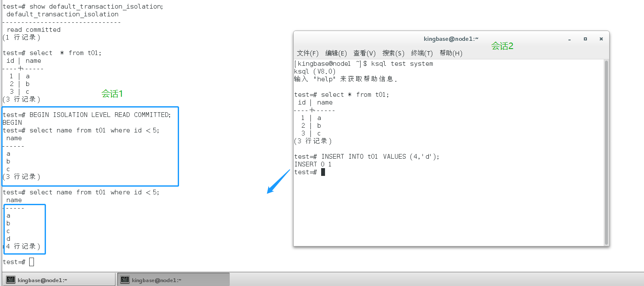Open the 文件(F) menu

coord(307,53)
